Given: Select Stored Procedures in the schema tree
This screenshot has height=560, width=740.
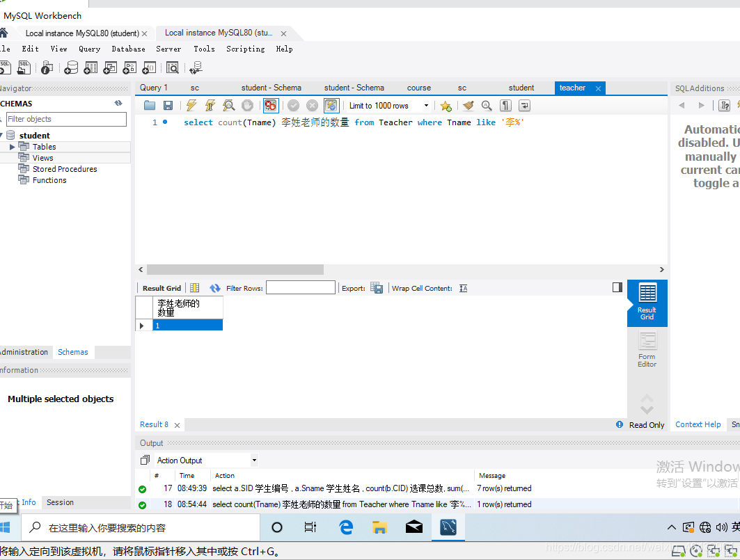Looking at the screenshot, I should click(65, 169).
